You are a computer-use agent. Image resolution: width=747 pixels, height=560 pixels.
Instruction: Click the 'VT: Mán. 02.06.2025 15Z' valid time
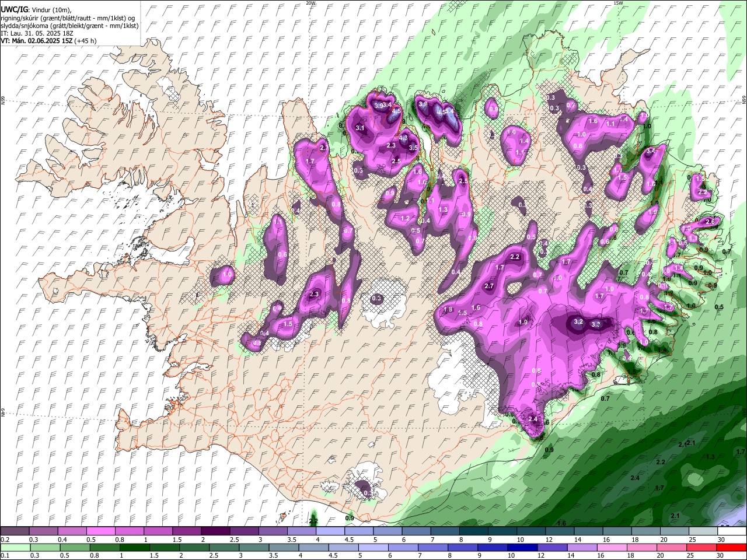click(36, 41)
